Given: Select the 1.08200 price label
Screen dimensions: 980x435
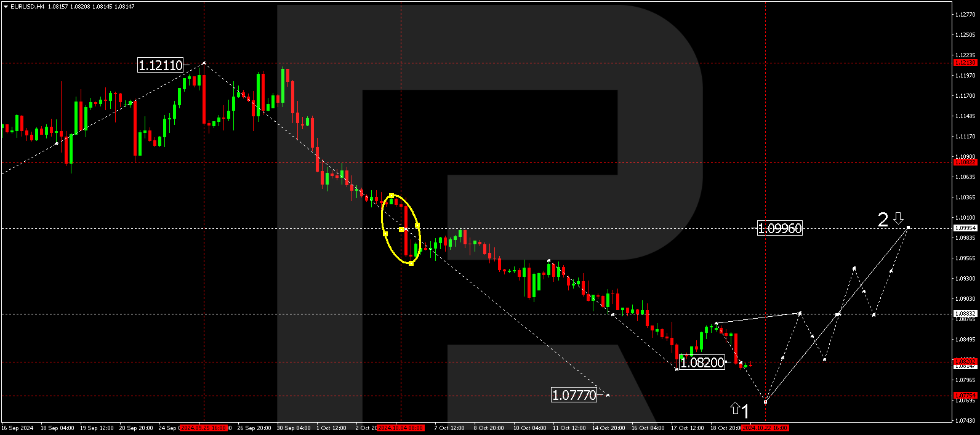Looking at the screenshot, I should pyautogui.click(x=702, y=362).
